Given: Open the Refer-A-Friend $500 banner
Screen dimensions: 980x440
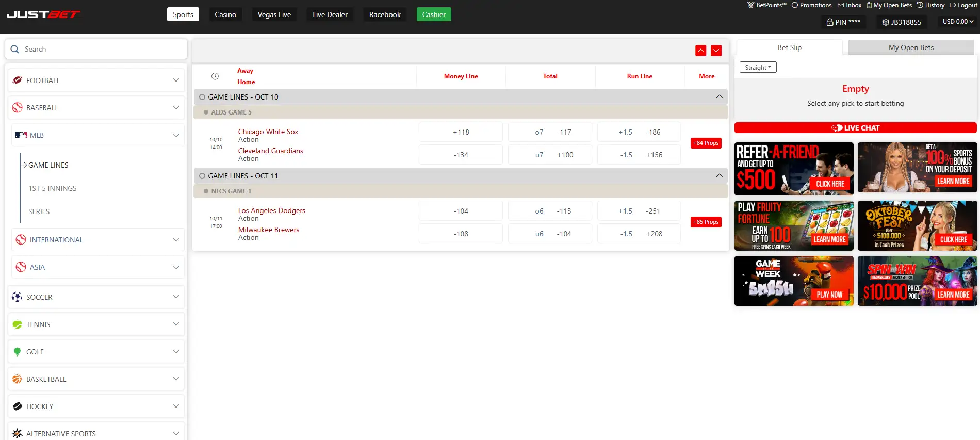Looking at the screenshot, I should pos(794,169).
